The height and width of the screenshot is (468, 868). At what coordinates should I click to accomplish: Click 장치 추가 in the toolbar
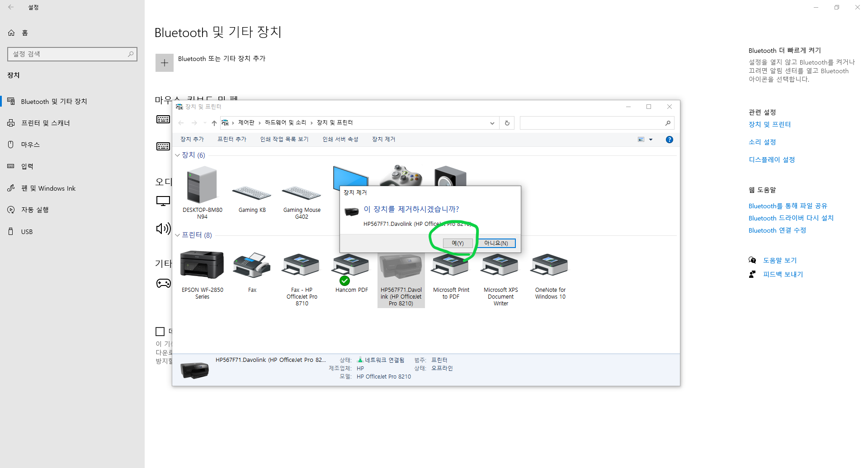pos(192,139)
